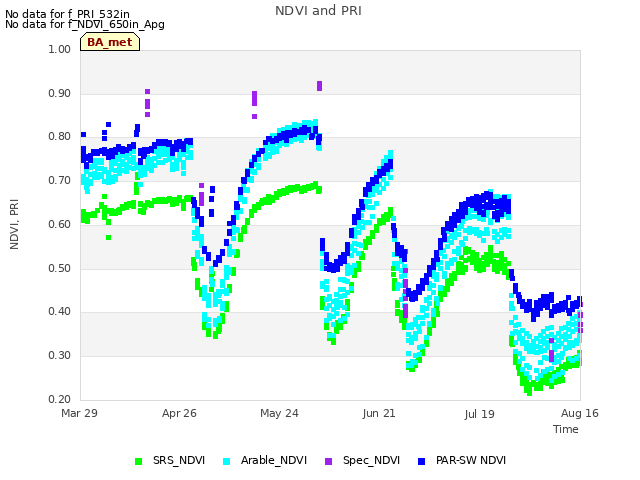640x480 pixels.
Task: Click the 0.50 y-axis tick label
Action: point(60,269)
